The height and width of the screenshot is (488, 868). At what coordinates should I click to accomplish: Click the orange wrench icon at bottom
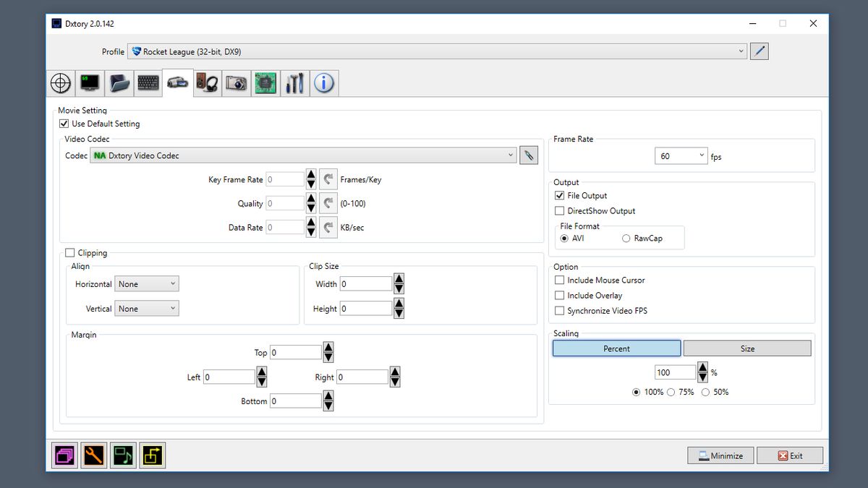(94, 455)
